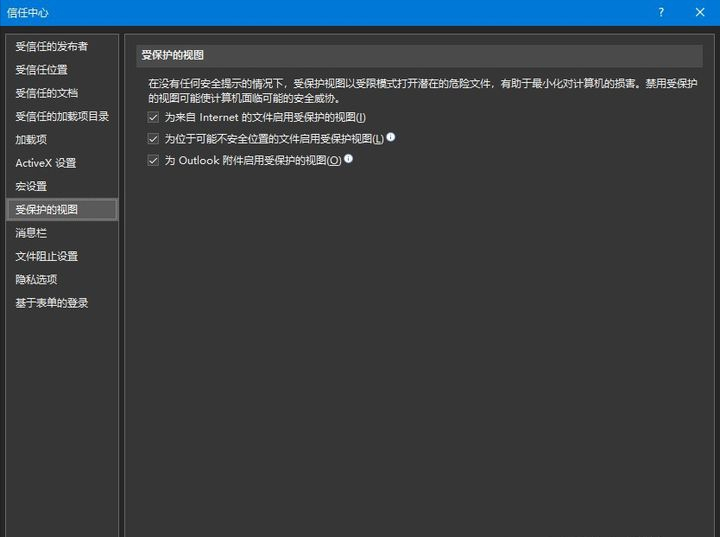Viewport: 720px width, 537px height.
Task: Go to 文件阻止设置
Action: [x=62, y=256]
